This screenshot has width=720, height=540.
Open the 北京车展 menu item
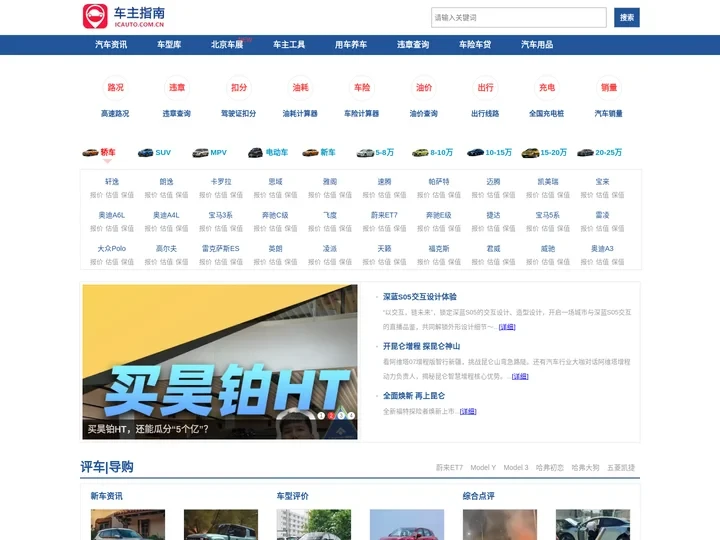pyautogui.click(x=227, y=45)
